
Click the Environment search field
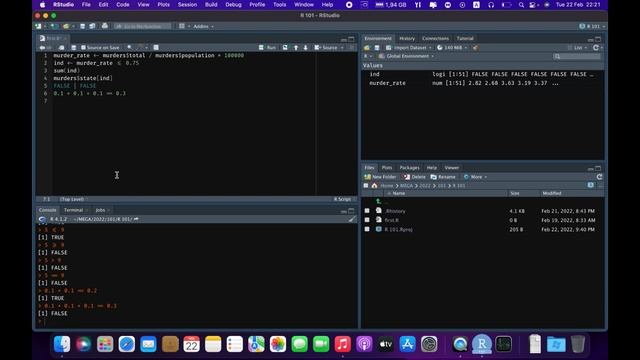[x=577, y=56]
